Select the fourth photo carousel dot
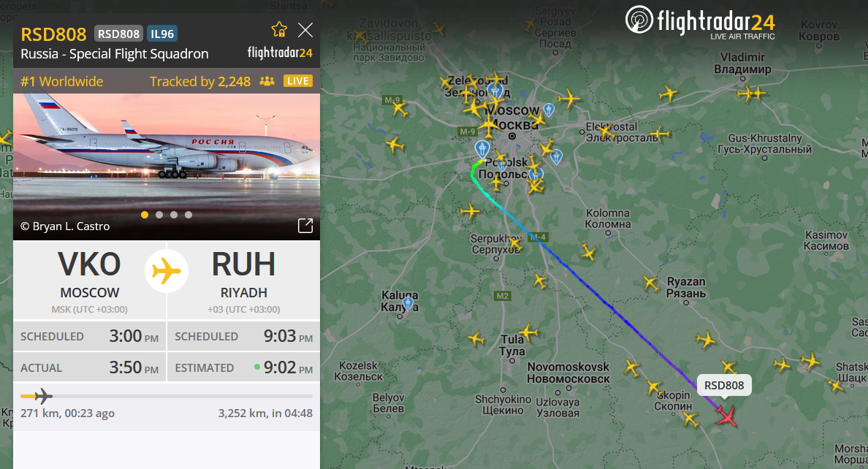This screenshot has width=868, height=469. pyautogui.click(x=189, y=215)
